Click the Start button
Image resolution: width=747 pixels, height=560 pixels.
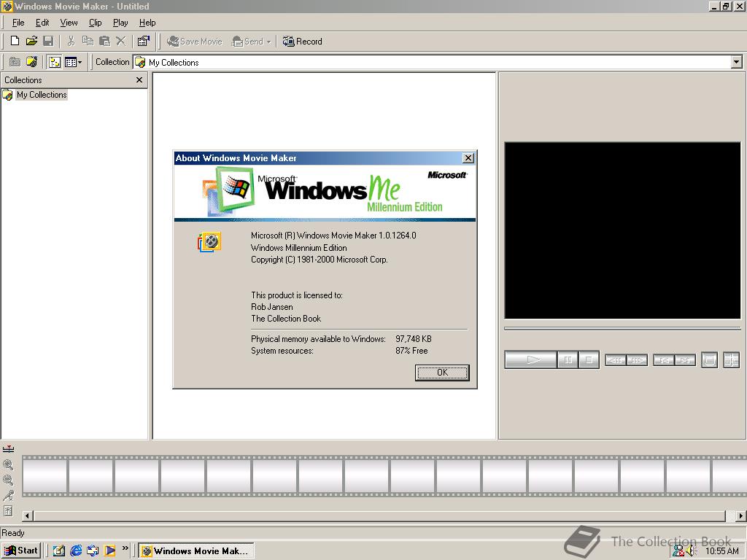21,551
